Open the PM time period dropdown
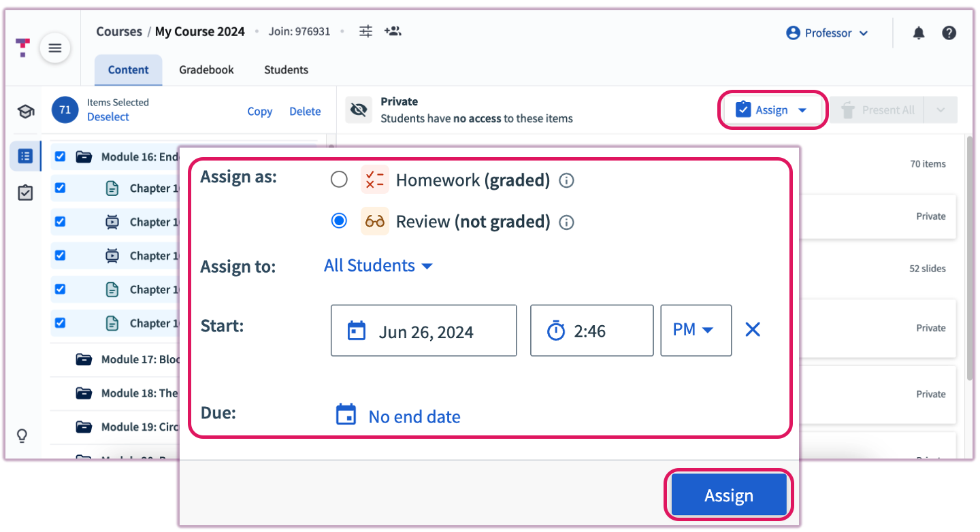Image resolution: width=980 pixels, height=532 pixels. 696,330
